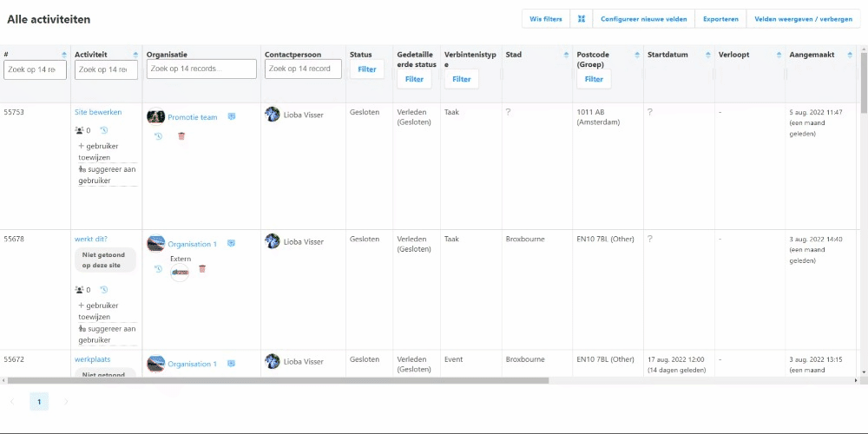The height and width of the screenshot is (434, 868).
Task: Clear filters with Wis filters
Action: pyautogui.click(x=546, y=19)
